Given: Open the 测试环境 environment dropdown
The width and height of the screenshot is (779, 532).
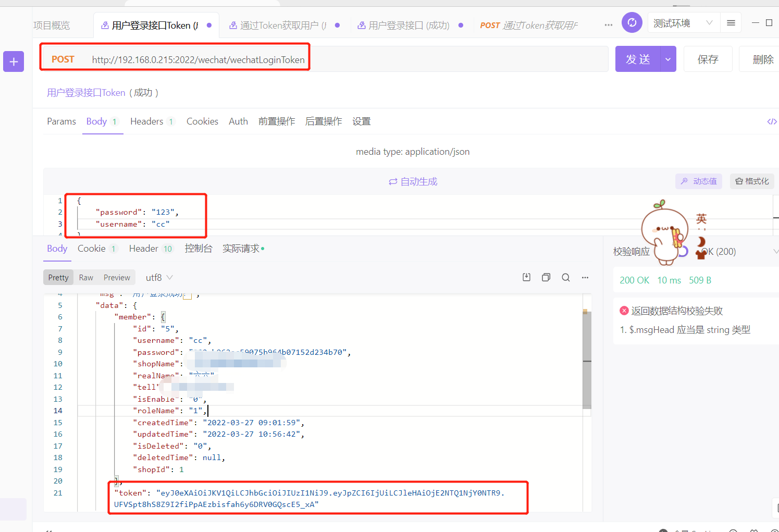Looking at the screenshot, I should click(x=684, y=23).
